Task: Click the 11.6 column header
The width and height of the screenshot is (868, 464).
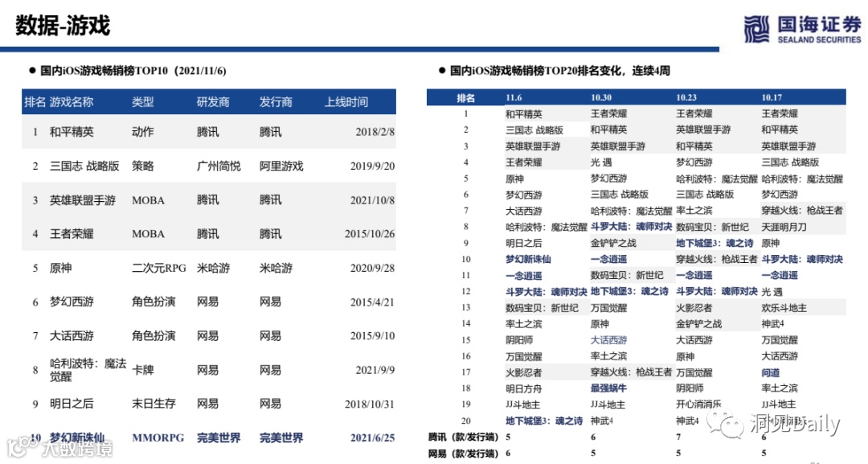Action: click(513, 97)
